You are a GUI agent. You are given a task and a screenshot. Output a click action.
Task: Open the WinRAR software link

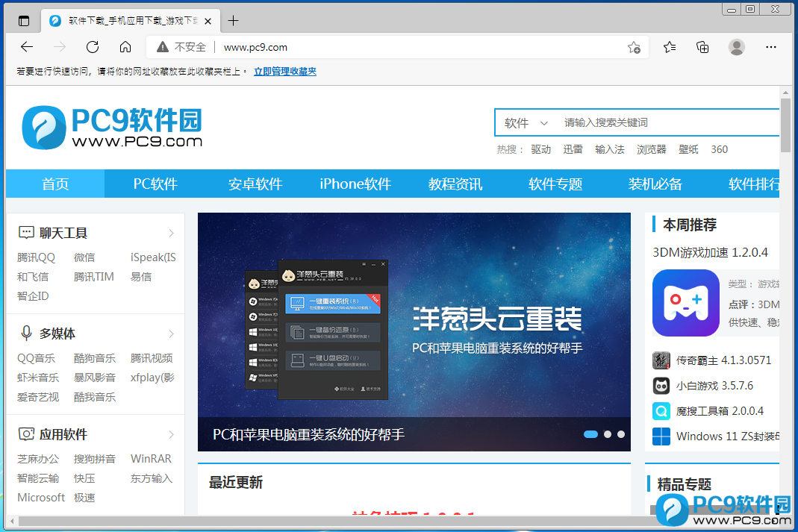click(151, 459)
